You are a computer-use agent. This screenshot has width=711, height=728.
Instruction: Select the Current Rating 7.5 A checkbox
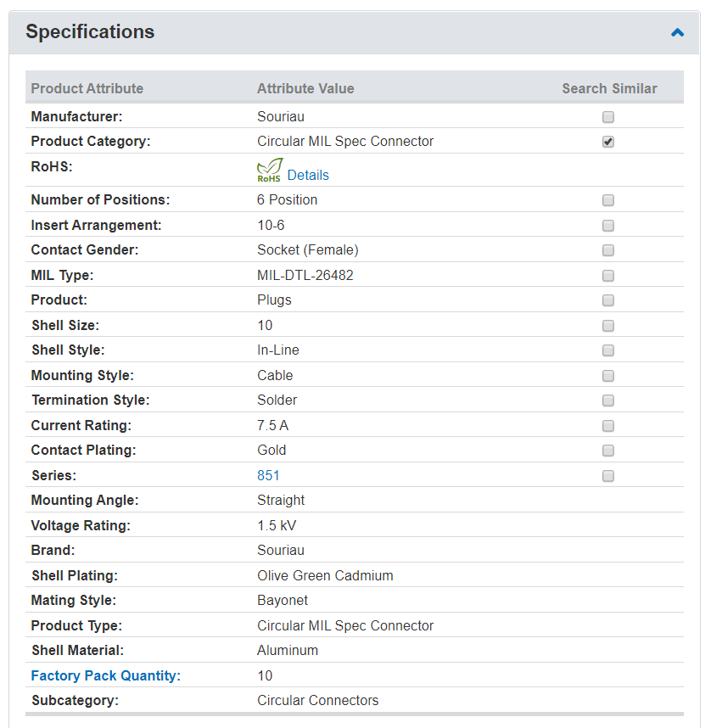pos(607,426)
